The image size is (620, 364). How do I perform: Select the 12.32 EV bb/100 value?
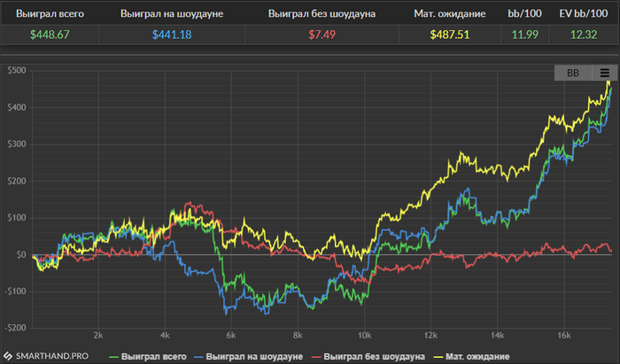click(x=584, y=35)
